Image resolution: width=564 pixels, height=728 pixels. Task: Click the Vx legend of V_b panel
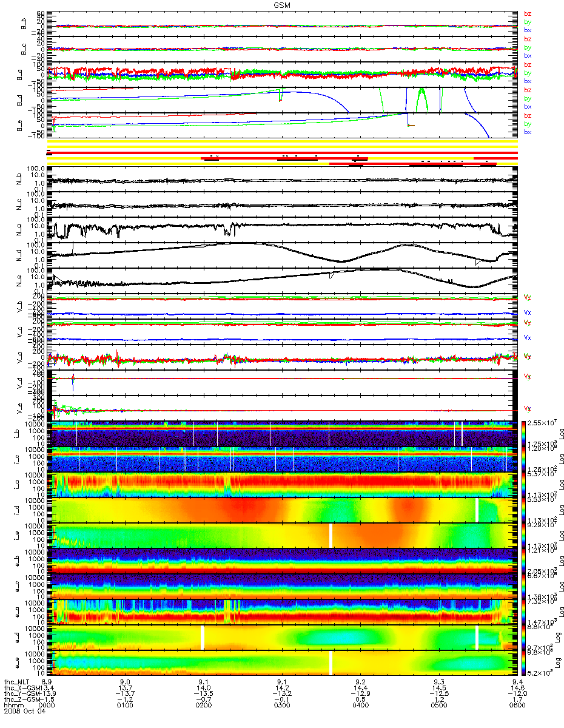click(528, 312)
